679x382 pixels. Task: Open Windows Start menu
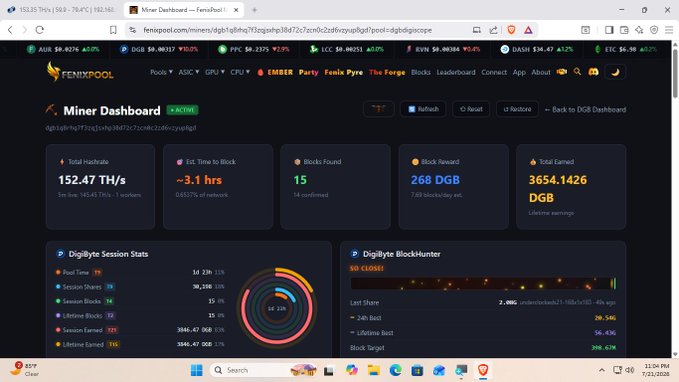coord(197,370)
